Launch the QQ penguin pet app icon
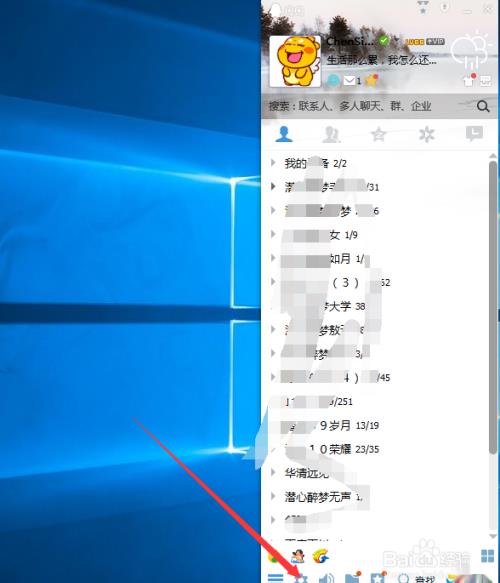Viewport: 500px width, 583px height. pos(298,556)
